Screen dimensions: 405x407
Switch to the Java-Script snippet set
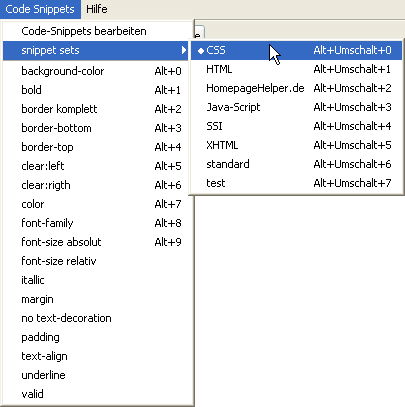tap(296, 107)
